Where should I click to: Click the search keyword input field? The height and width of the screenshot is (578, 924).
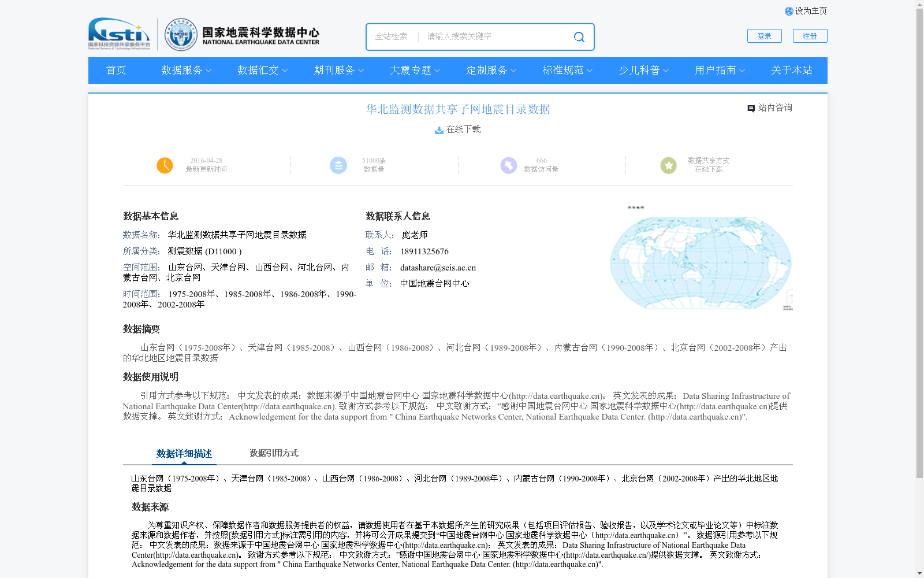(495, 37)
